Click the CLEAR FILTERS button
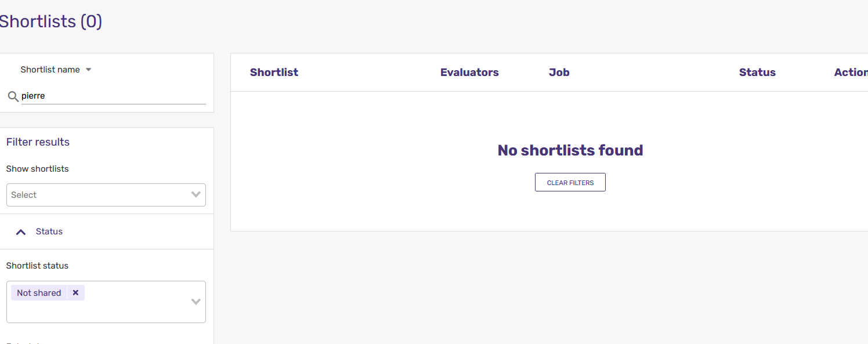Screen dimensions: 868x344 pyautogui.click(x=570, y=182)
